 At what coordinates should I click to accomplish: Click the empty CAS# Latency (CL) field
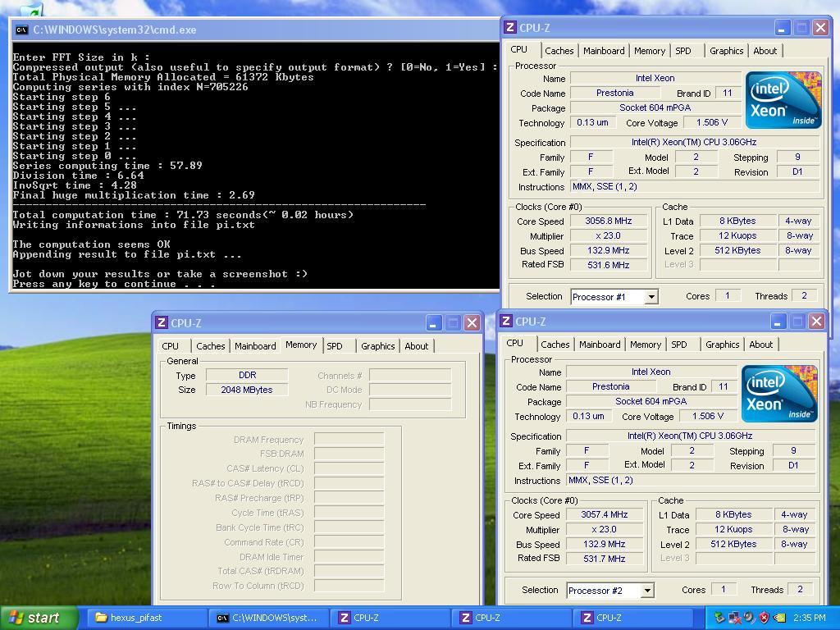(x=349, y=468)
